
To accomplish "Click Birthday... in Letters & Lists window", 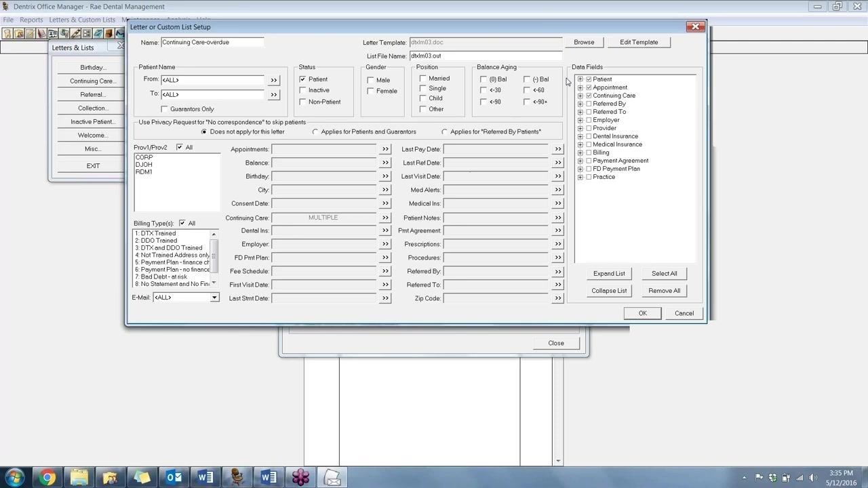I will pyautogui.click(x=93, y=68).
